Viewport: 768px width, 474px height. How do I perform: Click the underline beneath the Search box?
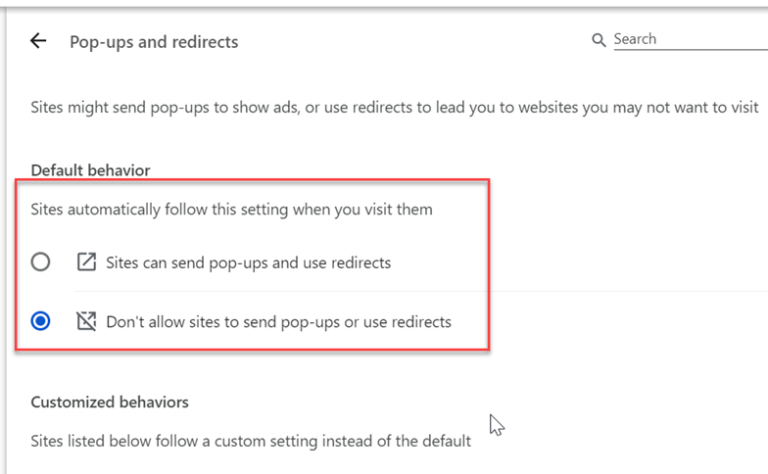click(x=691, y=49)
